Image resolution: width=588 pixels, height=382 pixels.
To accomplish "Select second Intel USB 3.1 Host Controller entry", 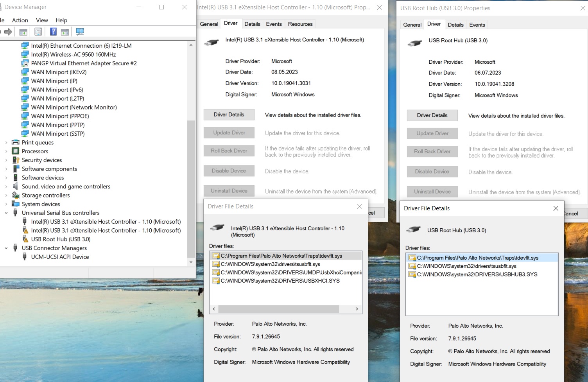I will tap(106, 230).
